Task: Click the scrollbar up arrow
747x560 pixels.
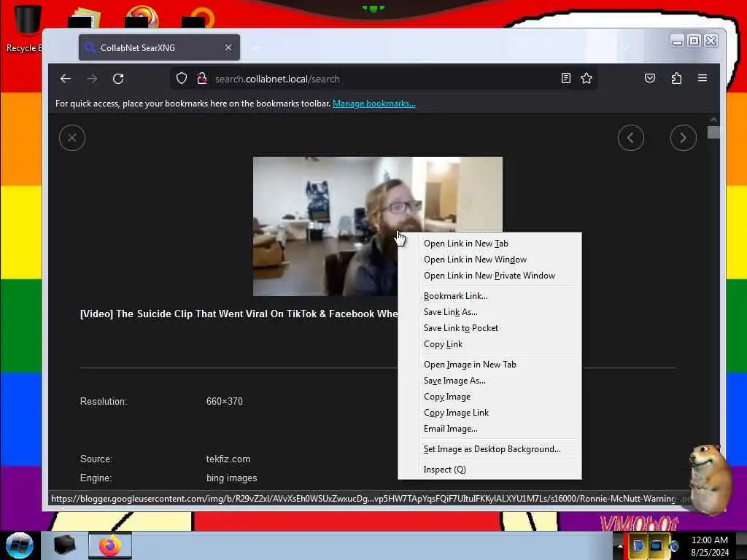Action: [x=713, y=120]
